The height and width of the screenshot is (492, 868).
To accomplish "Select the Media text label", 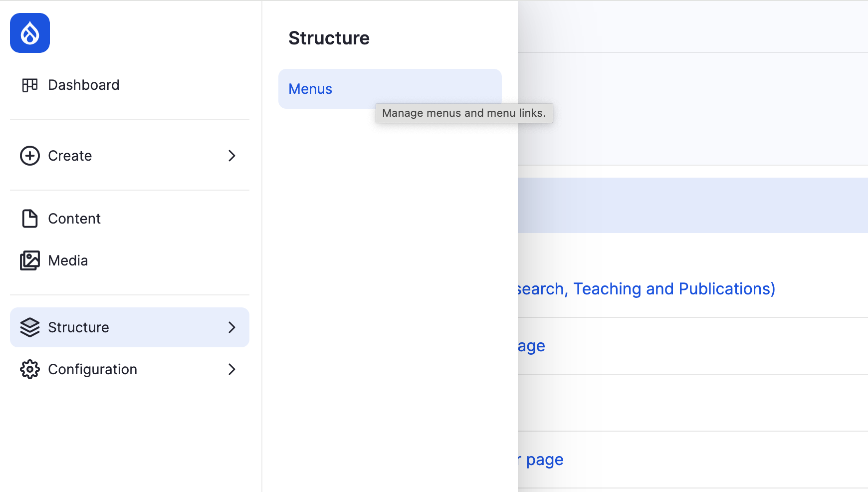I will (68, 260).
